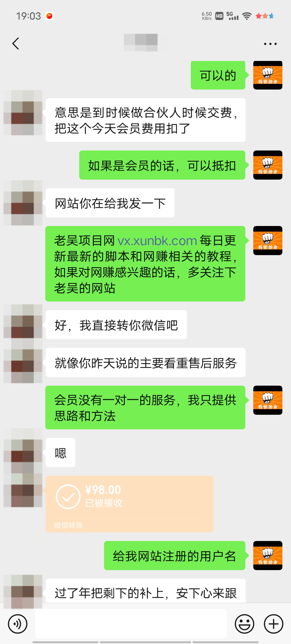Open the plus attachments menu
Screen dimensions: 291x644
point(273,624)
